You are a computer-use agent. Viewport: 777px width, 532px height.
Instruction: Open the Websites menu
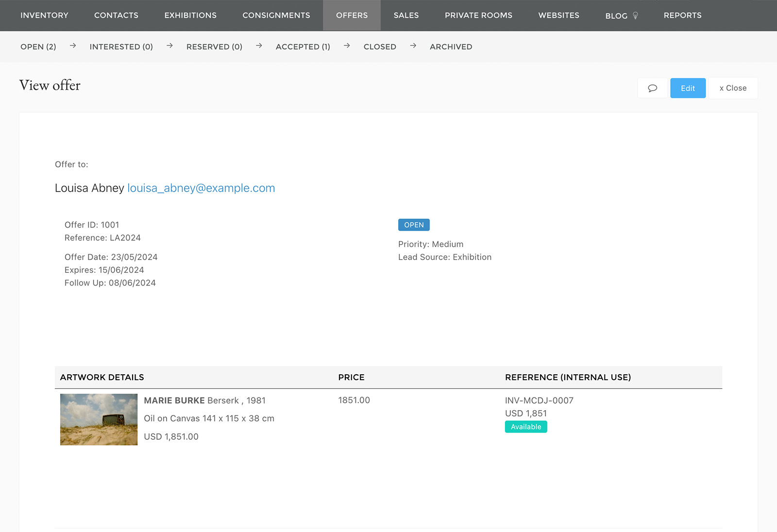coord(558,16)
